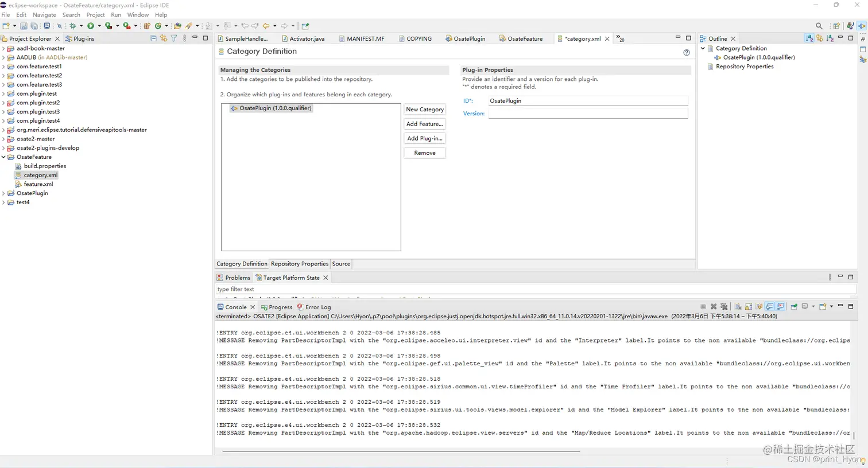This screenshot has width=868, height=468.
Task: Click the New Category button
Action: [x=425, y=110]
